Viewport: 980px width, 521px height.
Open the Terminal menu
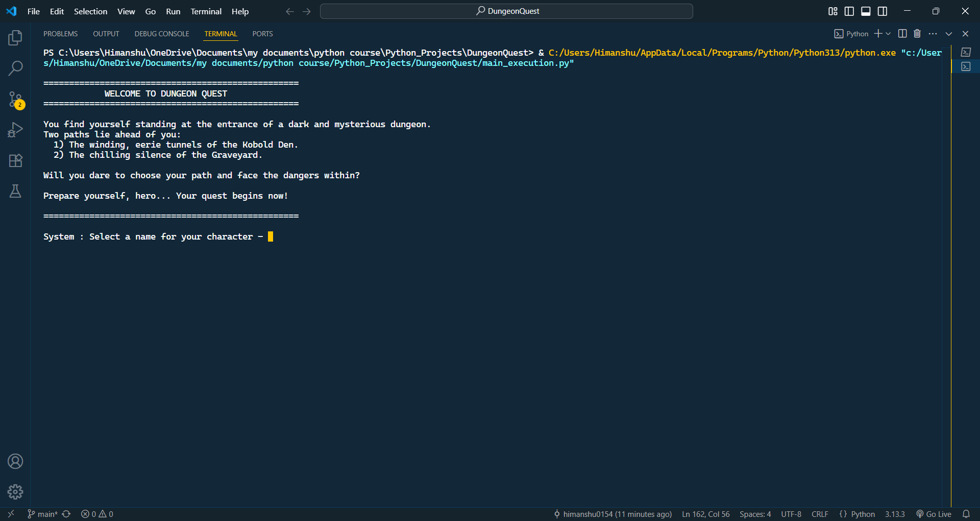pyautogui.click(x=206, y=11)
